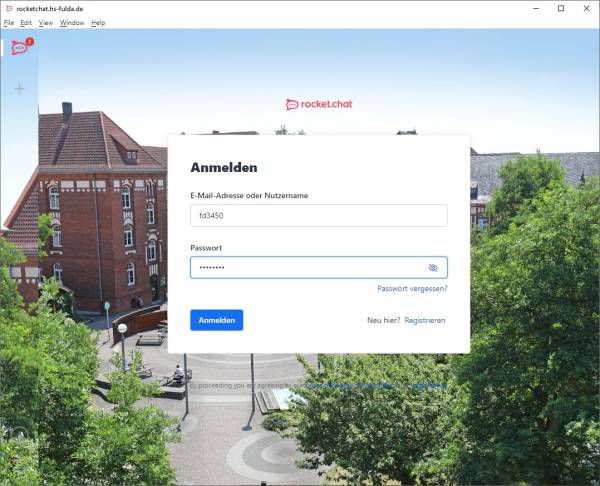Click the app icon in the title bar
Screen dimensions: 600x486
click(x=9, y=8)
